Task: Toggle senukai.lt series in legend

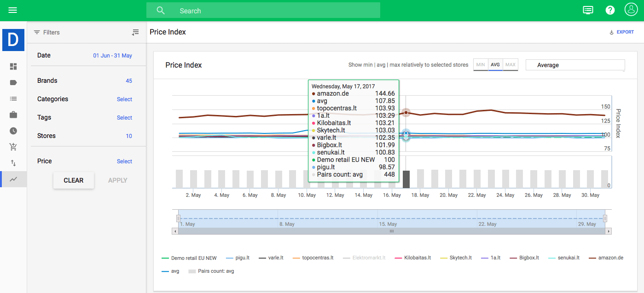Action: click(x=564, y=258)
